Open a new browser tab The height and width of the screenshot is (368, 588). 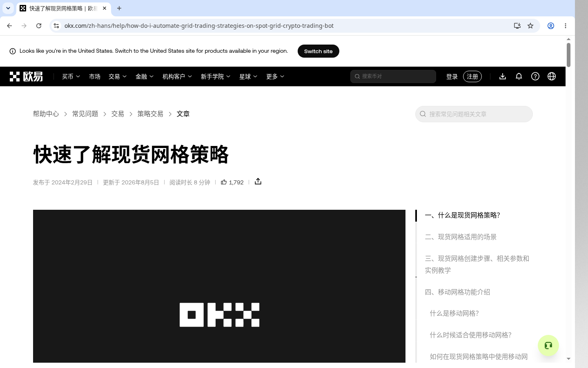click(x=119, y=8)
